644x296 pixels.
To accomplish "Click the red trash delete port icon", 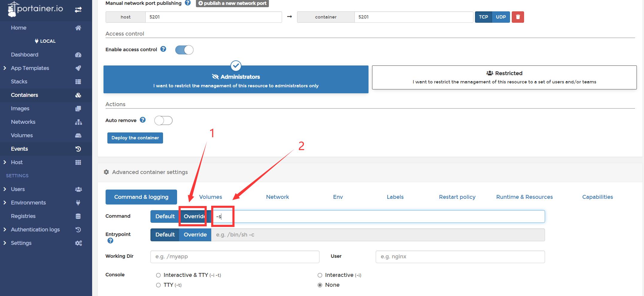I will coord(518,17).
